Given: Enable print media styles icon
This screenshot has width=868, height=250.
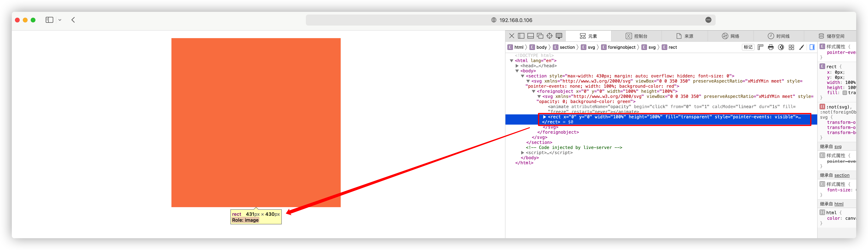Looking at the screenshot, I should click(x=771, y=47).
